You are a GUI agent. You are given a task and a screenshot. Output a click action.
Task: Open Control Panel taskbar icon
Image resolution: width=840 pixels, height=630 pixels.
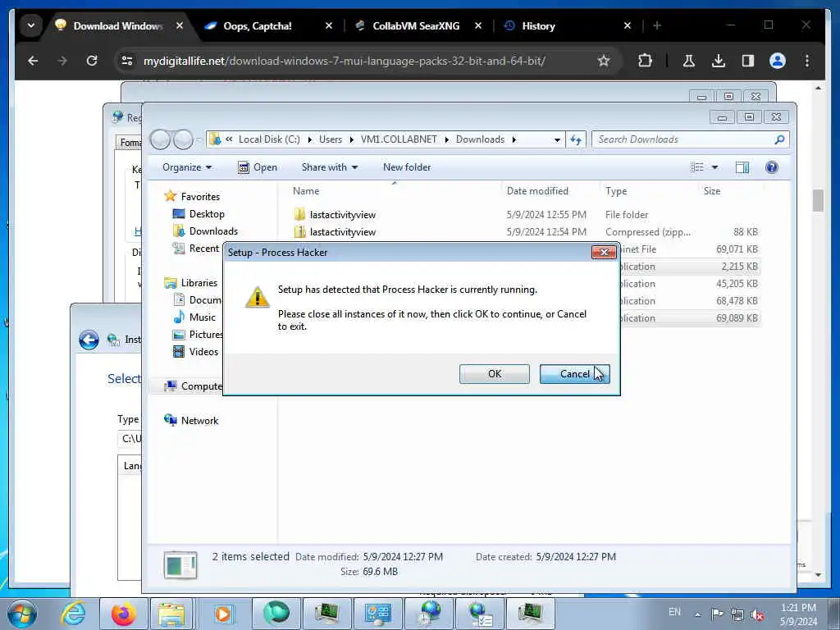(377, 614)
